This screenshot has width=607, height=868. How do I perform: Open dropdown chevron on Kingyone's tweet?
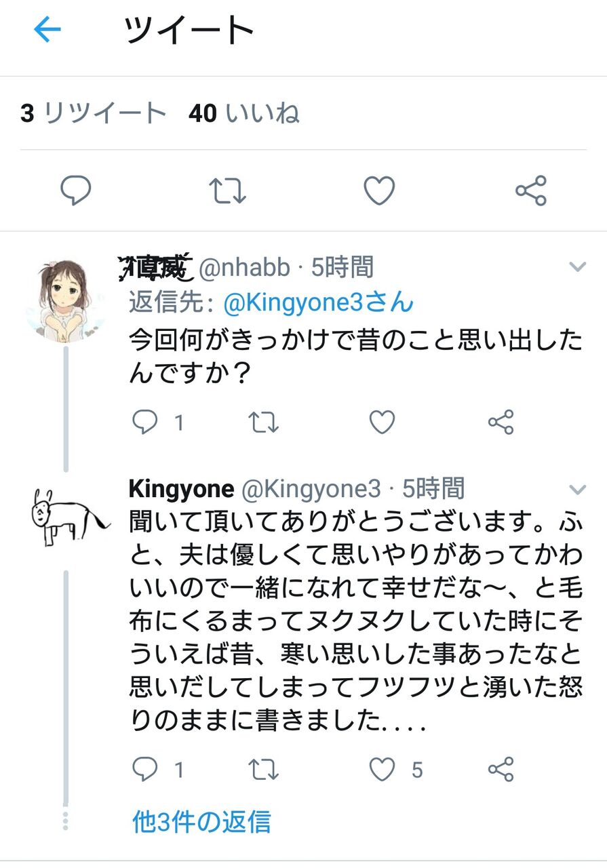click(x=577, y=489)
